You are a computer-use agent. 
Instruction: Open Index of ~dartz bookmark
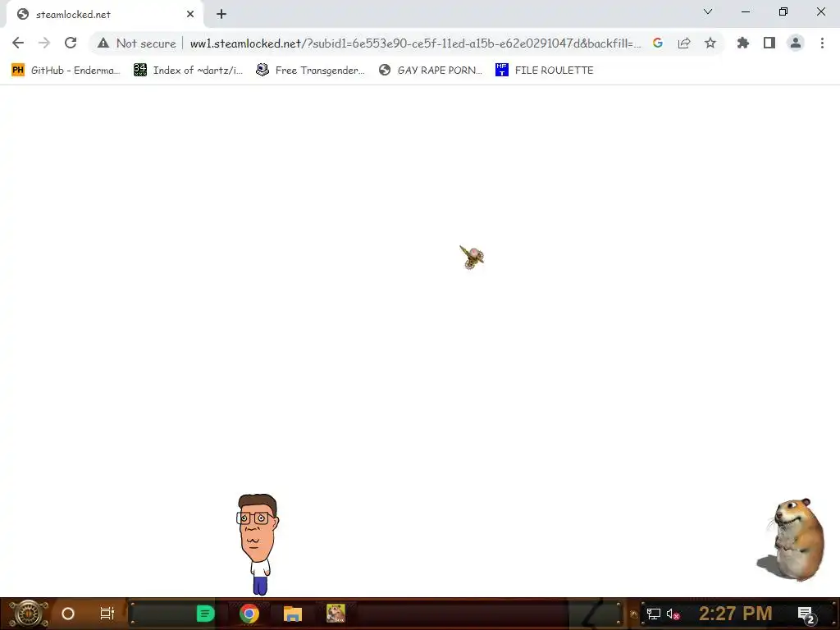[x=188, y=71]
